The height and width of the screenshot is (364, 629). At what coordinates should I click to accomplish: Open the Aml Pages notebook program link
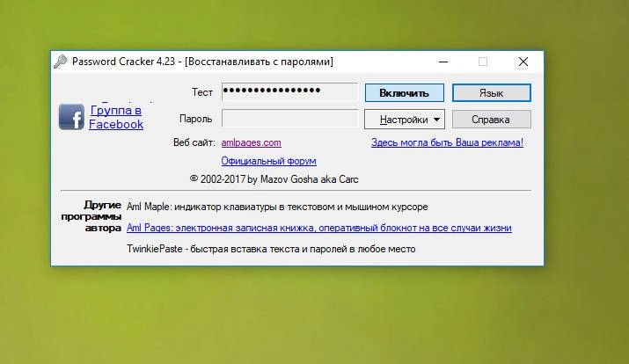319,228
